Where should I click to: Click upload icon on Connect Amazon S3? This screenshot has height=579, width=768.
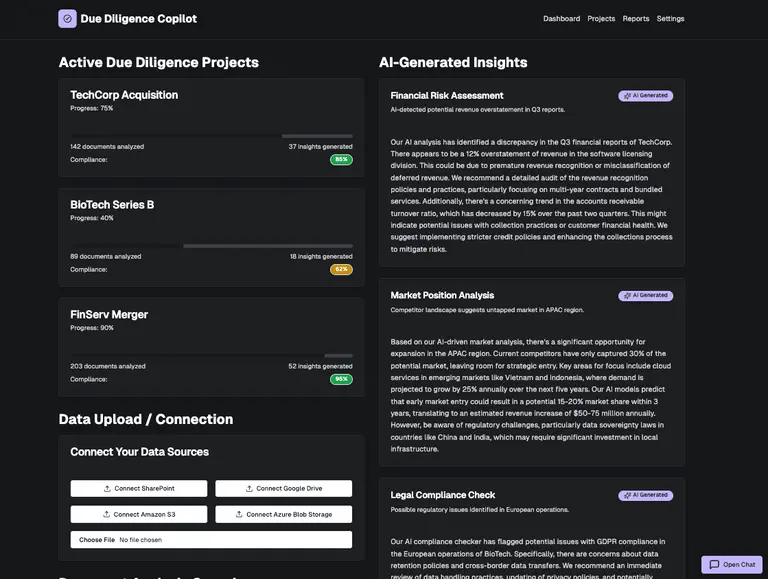[107, 514]
